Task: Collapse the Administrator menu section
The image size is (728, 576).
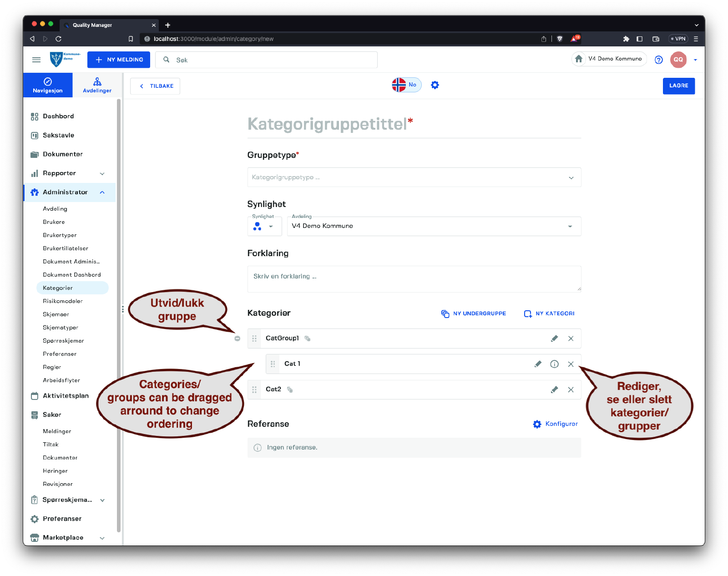Action: (x=102, y=192)
